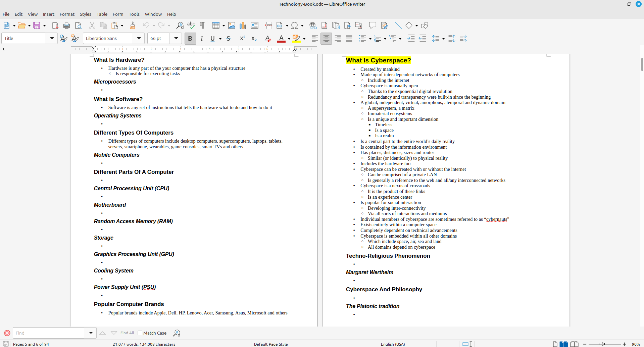Open the Styles menu
Screen dimensions: 644x347
click(x=85, y=14)
